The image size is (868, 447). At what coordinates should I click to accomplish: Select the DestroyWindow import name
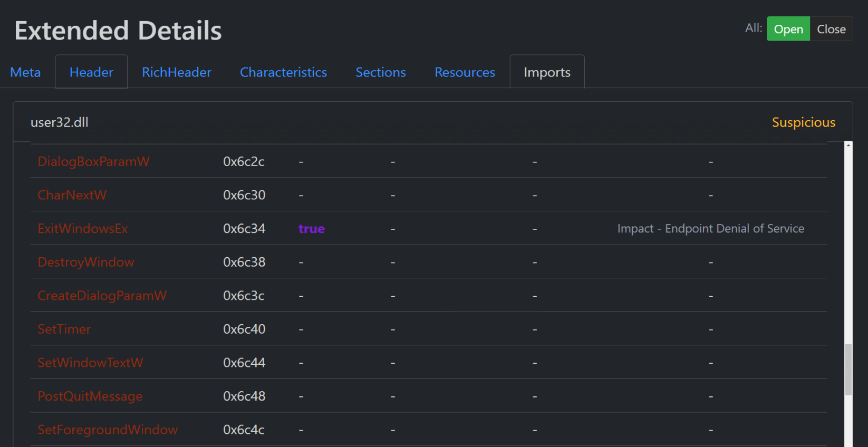click(86, 262)
